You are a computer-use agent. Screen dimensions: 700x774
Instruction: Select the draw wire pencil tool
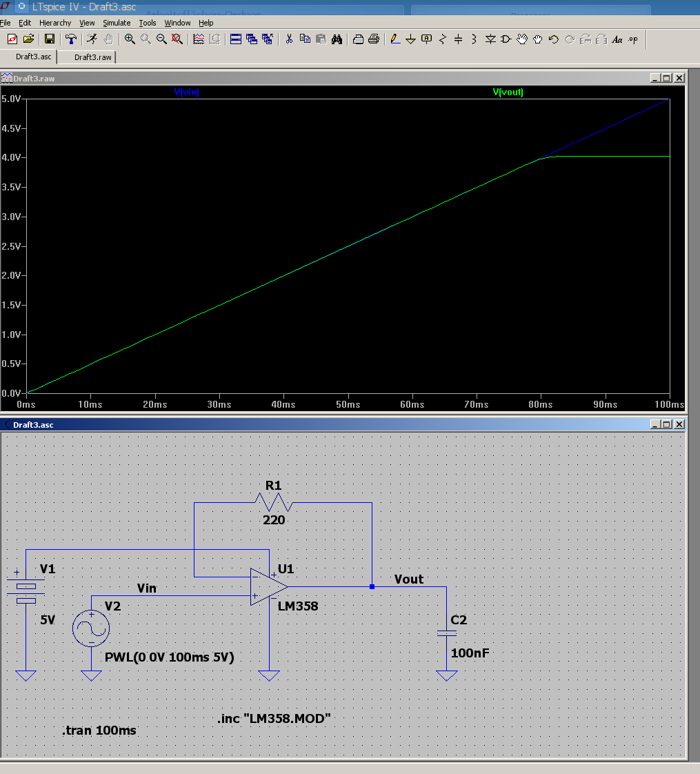point(395,39)
